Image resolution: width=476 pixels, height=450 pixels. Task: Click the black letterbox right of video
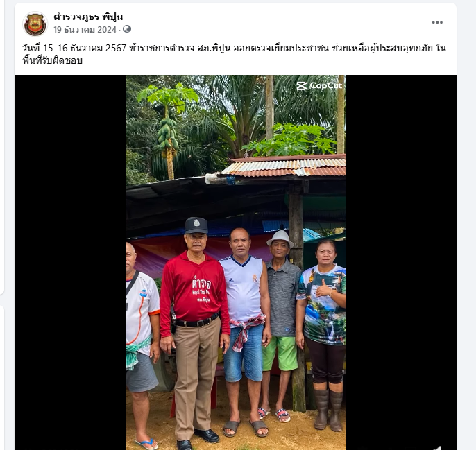pos(401,263)
